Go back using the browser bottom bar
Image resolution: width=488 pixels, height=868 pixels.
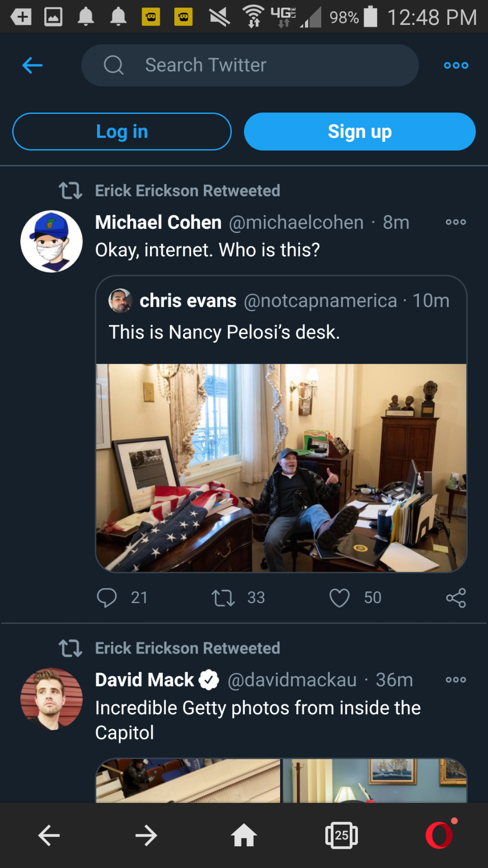tap(49, 835)
